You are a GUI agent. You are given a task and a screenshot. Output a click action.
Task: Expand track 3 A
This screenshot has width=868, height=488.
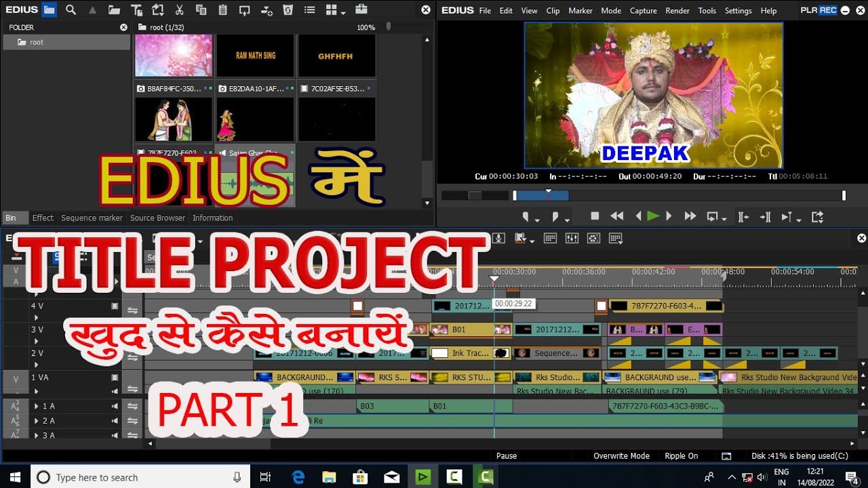coord(36,435)
